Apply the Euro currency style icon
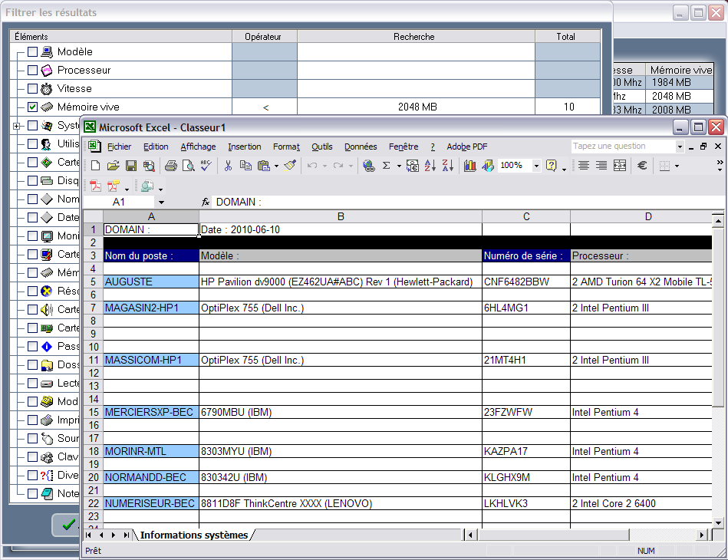 [642, 165]
